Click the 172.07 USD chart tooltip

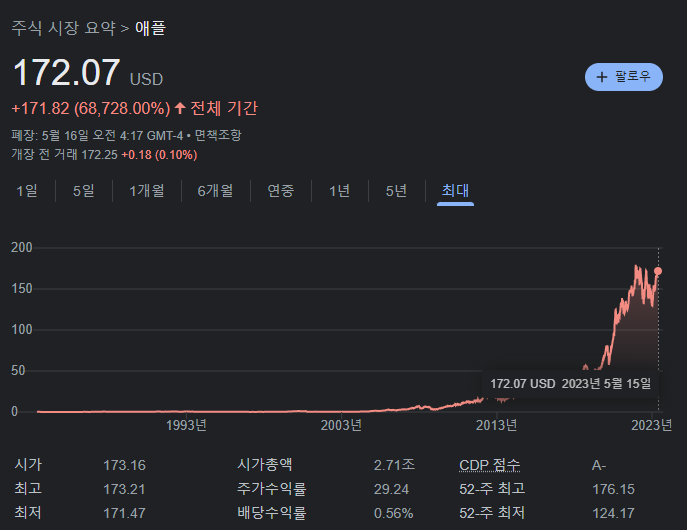(570, 384)
